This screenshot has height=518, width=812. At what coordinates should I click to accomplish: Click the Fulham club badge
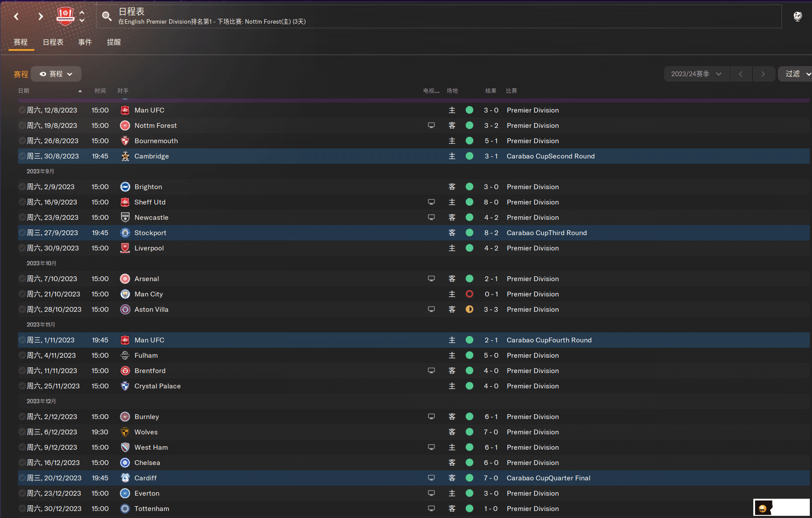[x=125, y=356]
